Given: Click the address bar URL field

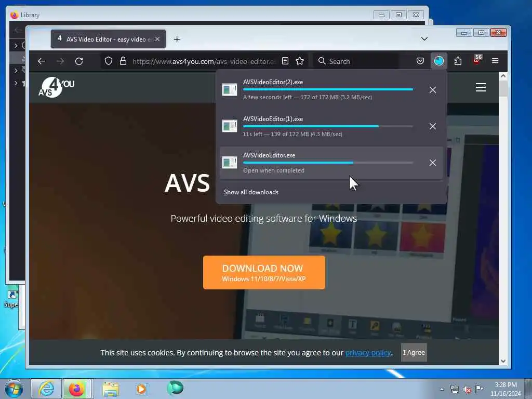Looking at the screenshot, I should [204, 61].
